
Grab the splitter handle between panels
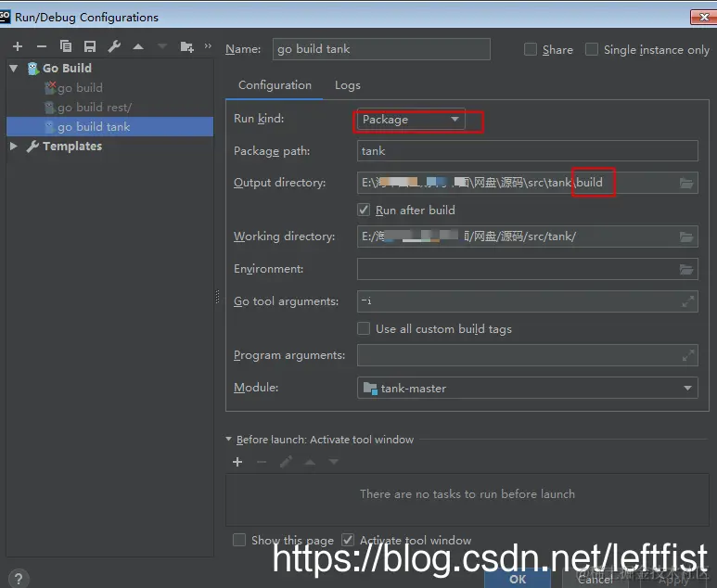[217, 297]
